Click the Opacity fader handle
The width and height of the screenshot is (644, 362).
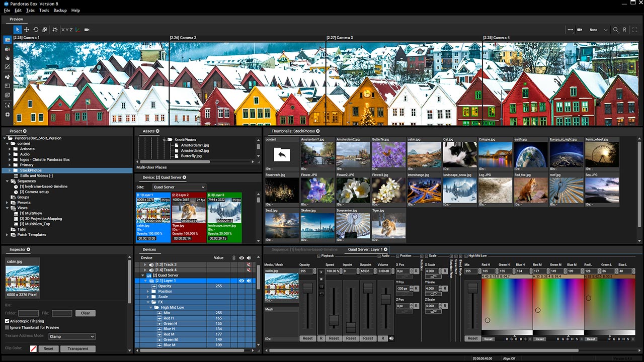click(307, 289)
